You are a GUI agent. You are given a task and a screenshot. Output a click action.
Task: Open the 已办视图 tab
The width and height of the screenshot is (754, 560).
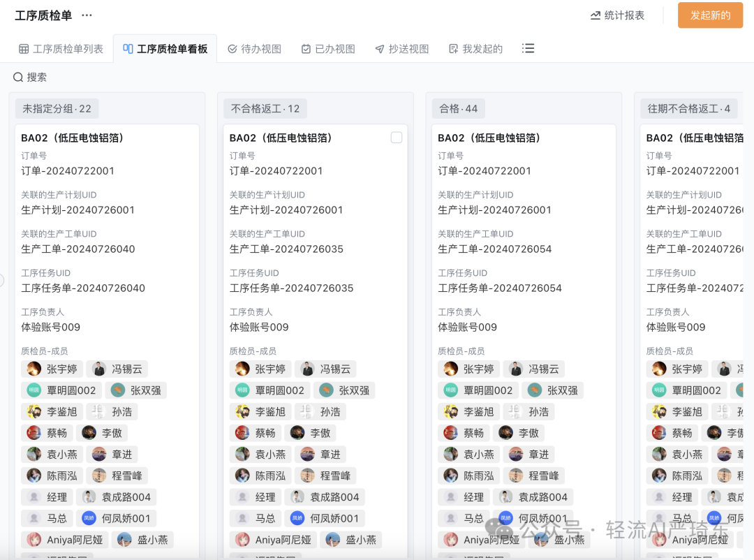(x=327, y=48)
